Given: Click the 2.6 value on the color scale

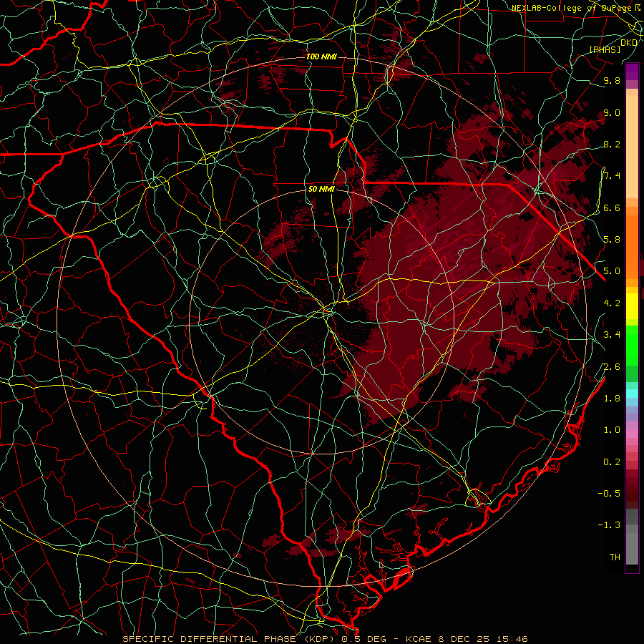Looking at the screenshot, I should (612, 366).
